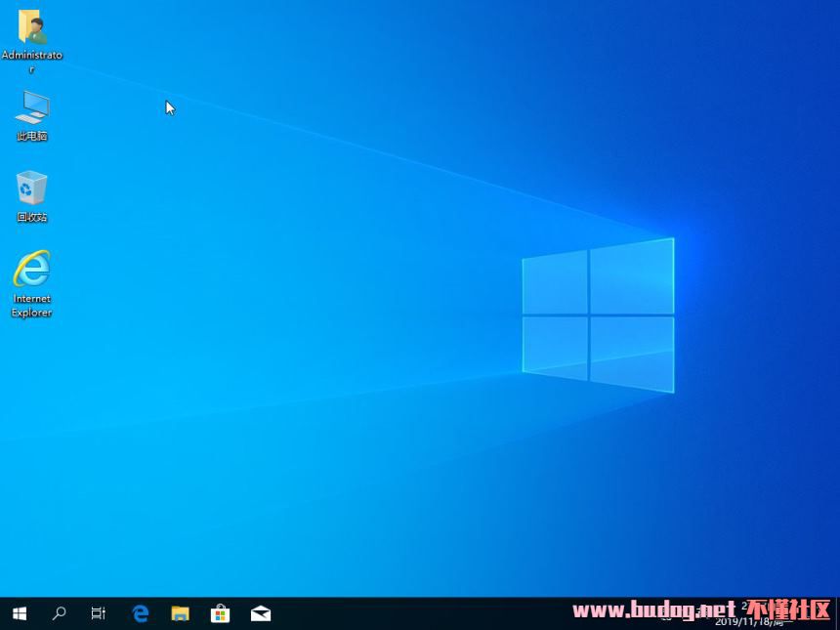Click the "Internet Explorer" text label

tap(31, 306)
